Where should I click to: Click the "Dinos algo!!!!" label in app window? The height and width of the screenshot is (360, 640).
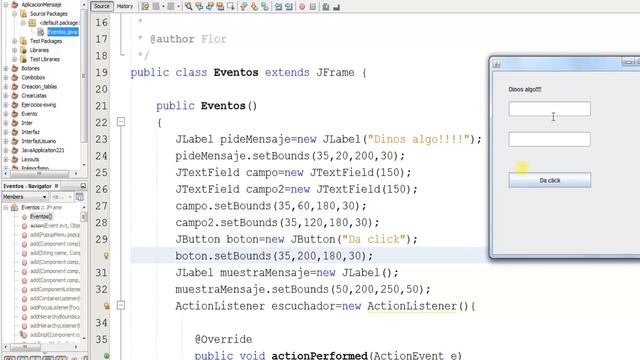point(525,89)
